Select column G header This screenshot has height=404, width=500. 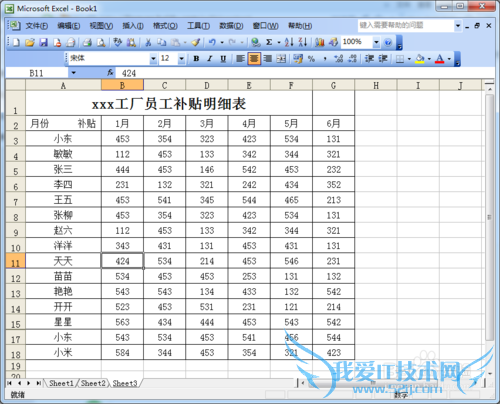333,85
